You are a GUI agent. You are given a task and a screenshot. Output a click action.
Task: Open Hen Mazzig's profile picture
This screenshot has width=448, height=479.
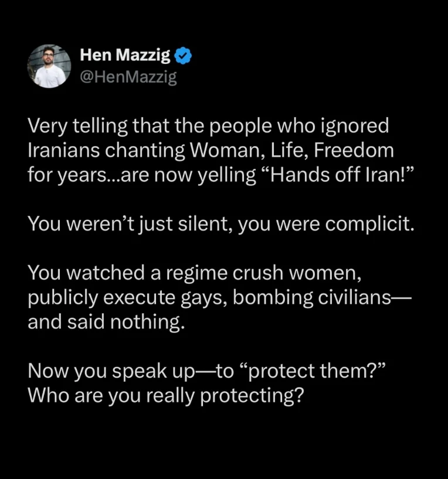click(49, 66)
